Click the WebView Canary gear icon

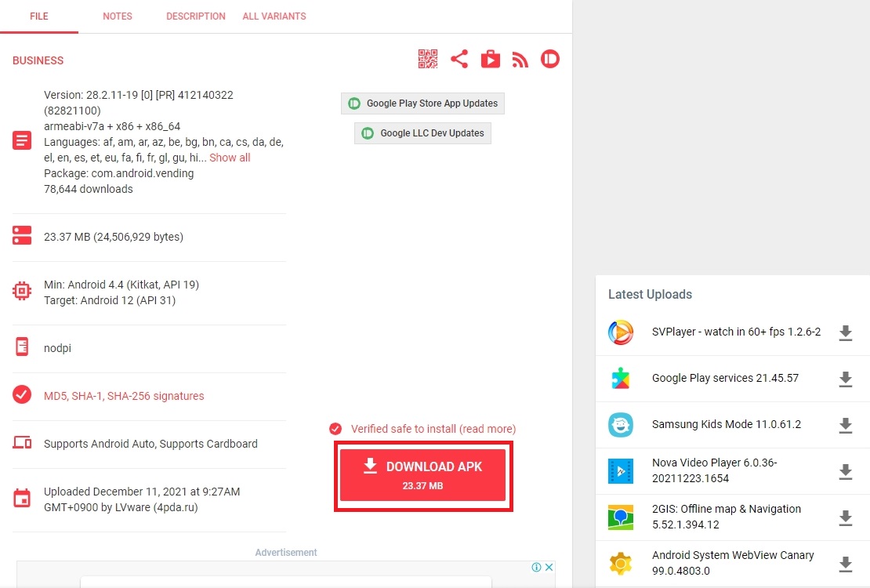(620, 564)
